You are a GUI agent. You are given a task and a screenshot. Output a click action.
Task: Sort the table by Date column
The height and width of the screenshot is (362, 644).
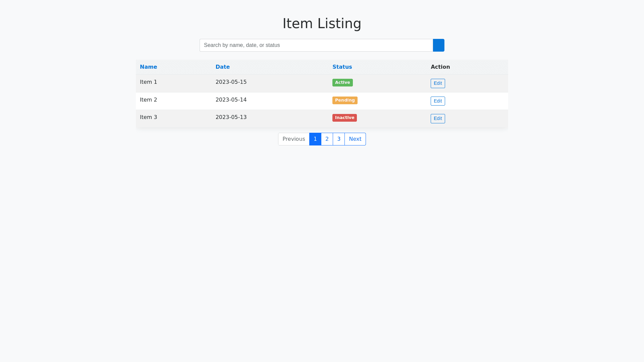pos(222,67)
